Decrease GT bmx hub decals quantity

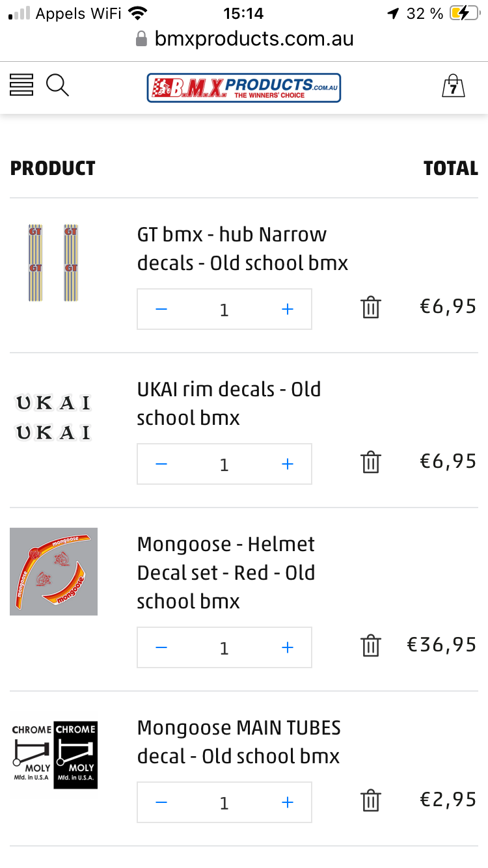[161, 309]
